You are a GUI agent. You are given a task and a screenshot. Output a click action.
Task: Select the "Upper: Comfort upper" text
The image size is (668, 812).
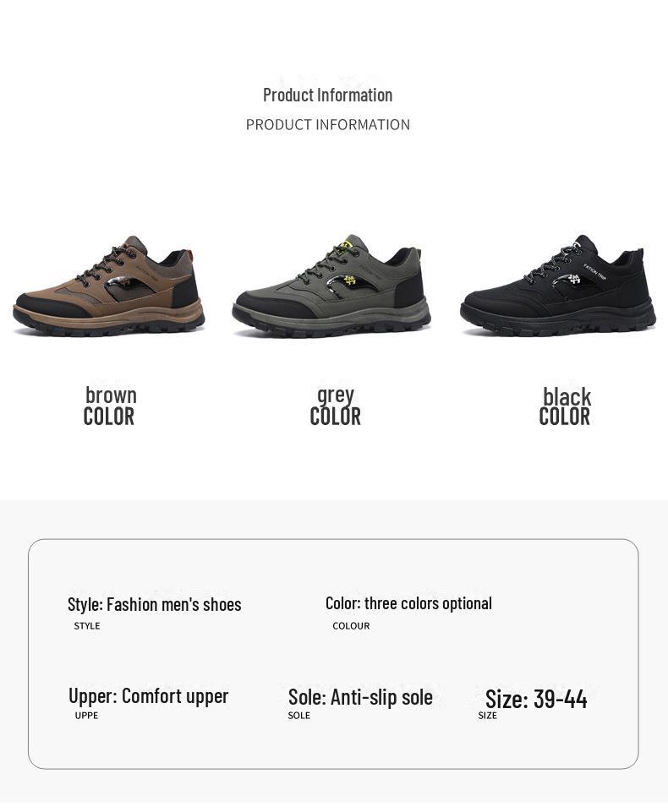click(x=148, y=695)
